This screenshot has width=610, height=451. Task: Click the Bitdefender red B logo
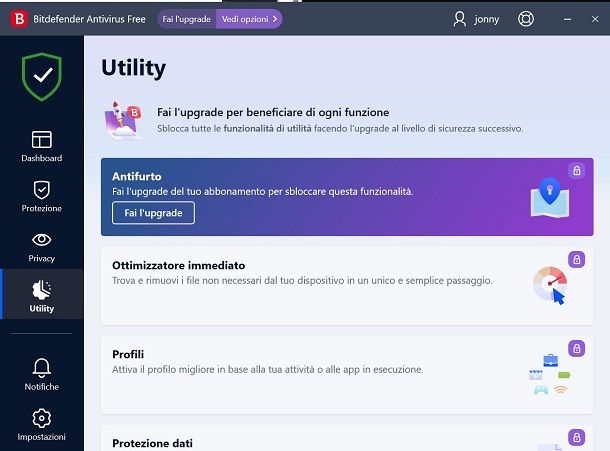(19, 19)
